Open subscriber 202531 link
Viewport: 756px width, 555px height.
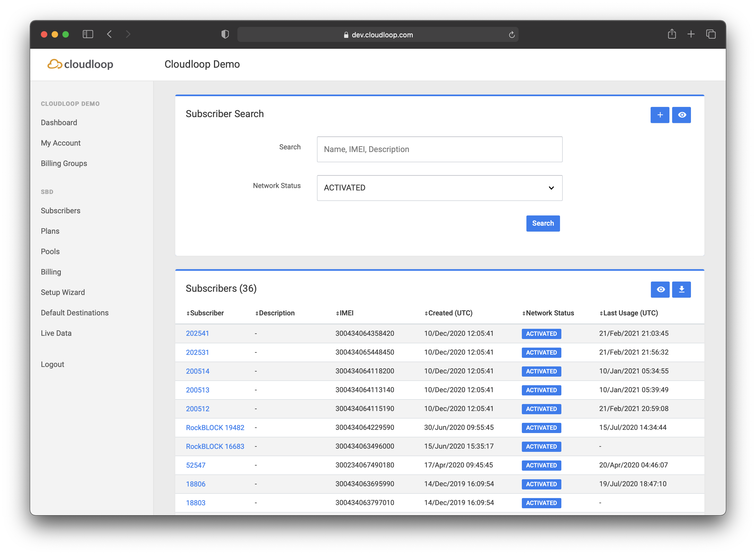coord(197,352)
